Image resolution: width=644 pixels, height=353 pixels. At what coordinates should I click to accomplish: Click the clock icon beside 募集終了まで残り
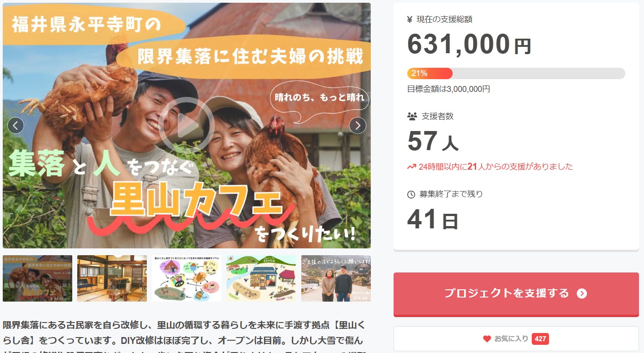tap(411, 194)
